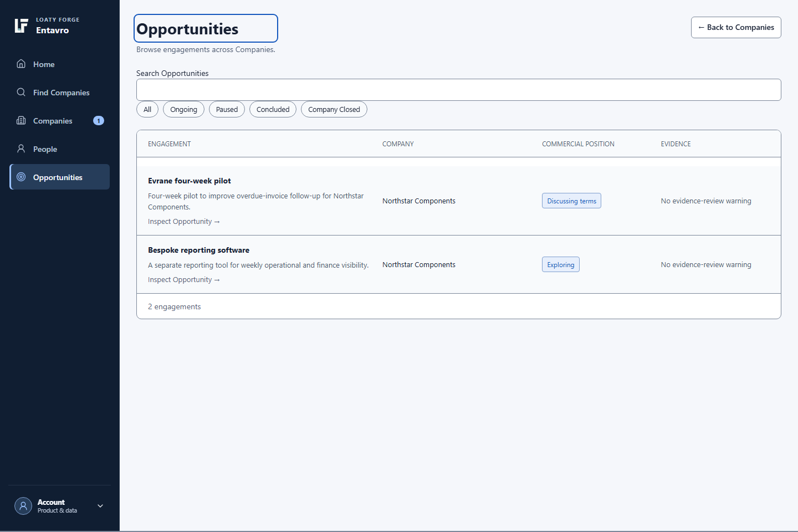The image size is (798, 532).
Task: Expand the Account menu chevron
Action: (100, 506)
